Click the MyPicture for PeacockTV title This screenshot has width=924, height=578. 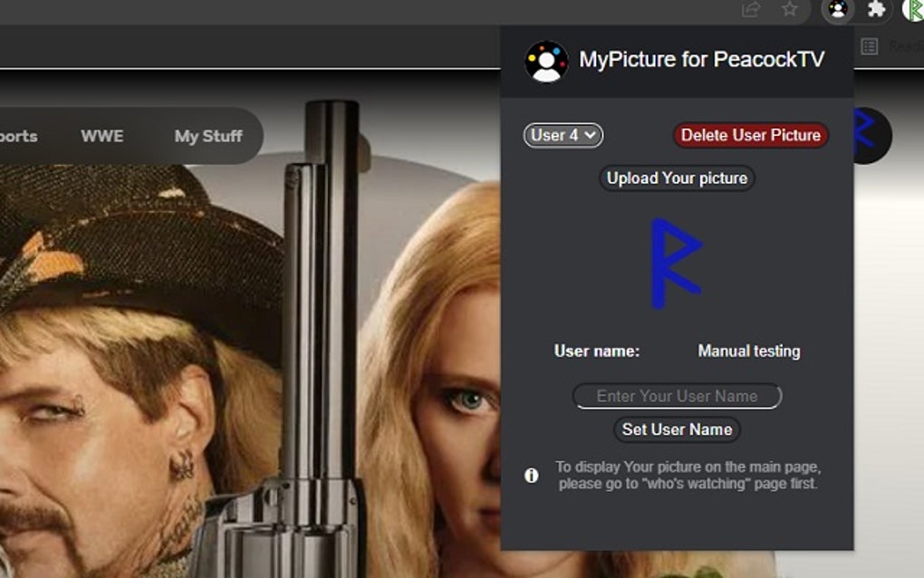pos(702,60)
